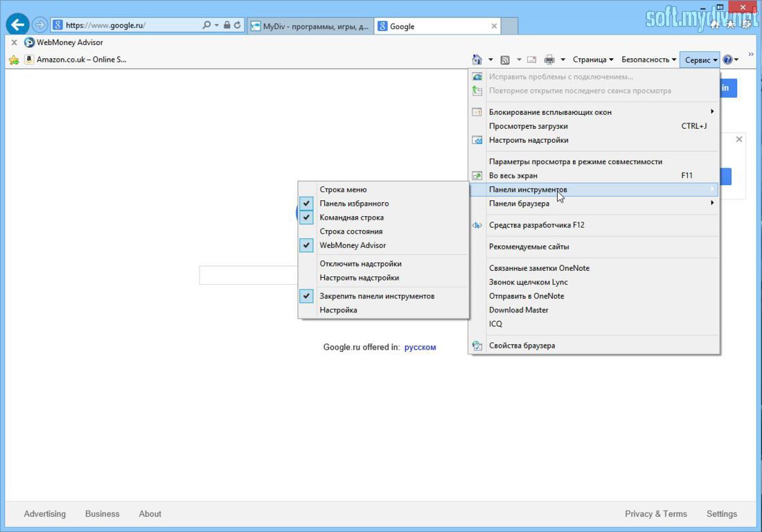Click the RSS feed icon

[x=506, y=60]
